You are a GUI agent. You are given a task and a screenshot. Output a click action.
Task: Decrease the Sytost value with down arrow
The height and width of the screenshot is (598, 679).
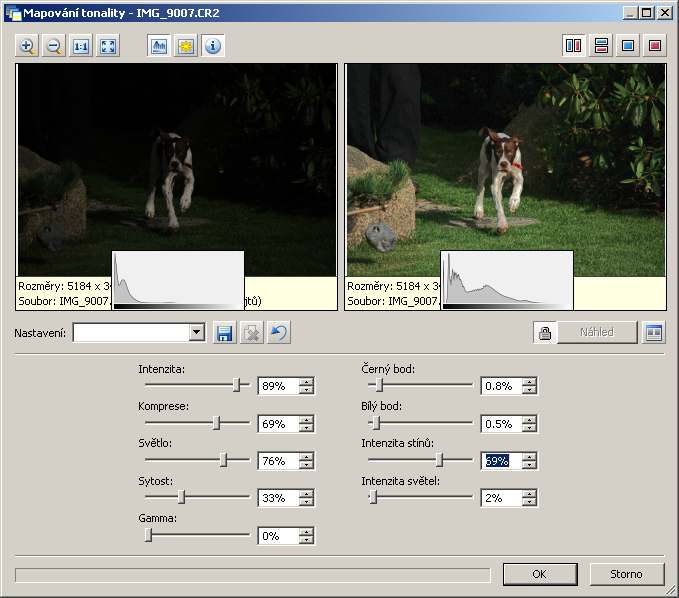point(307,502)
